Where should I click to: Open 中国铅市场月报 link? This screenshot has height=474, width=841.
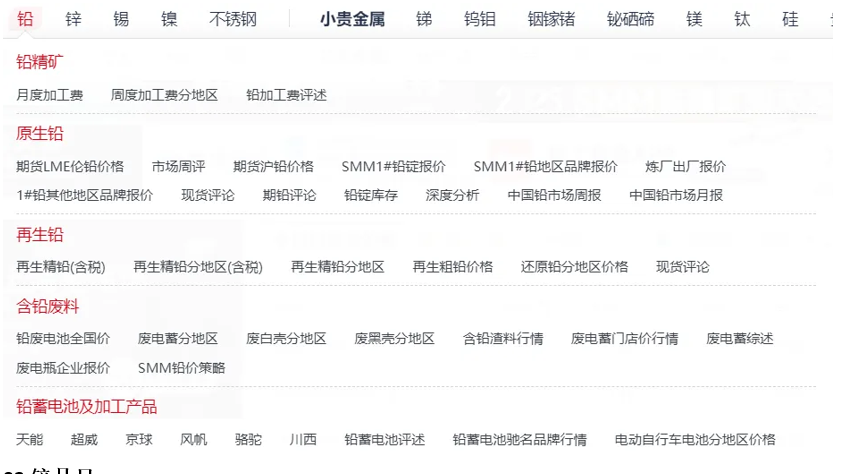(x=676, y=195)
